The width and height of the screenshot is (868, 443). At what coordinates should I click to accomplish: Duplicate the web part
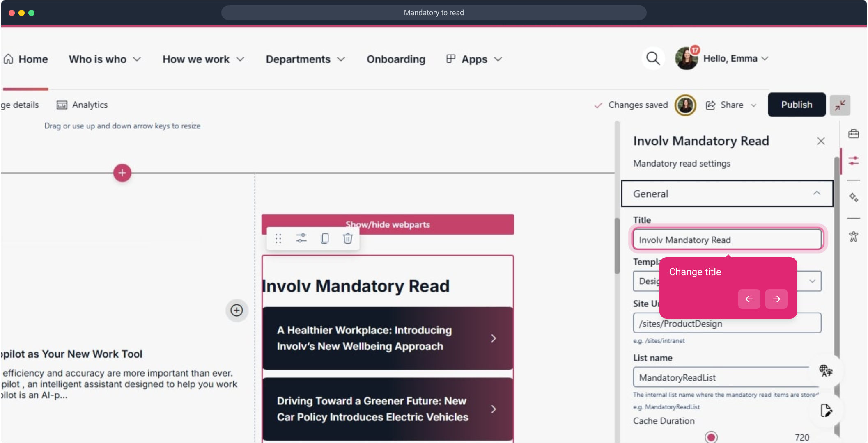[x=324, y=238]
